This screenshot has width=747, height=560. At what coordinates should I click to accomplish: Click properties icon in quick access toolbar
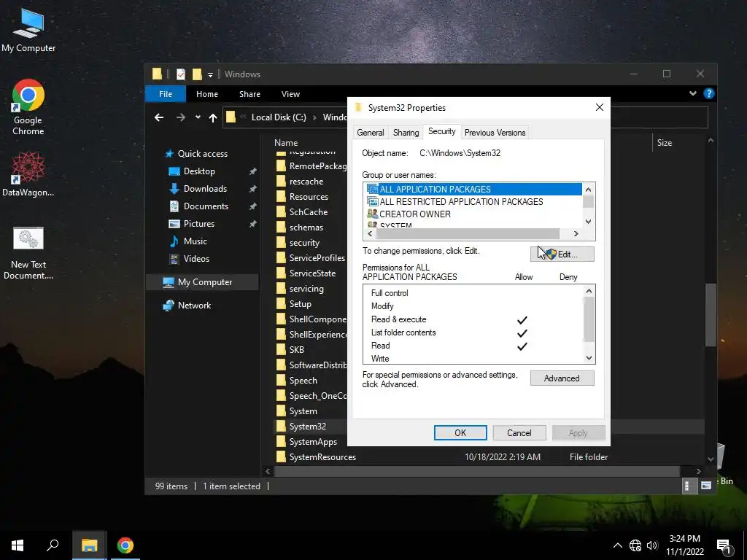point(181,74)
